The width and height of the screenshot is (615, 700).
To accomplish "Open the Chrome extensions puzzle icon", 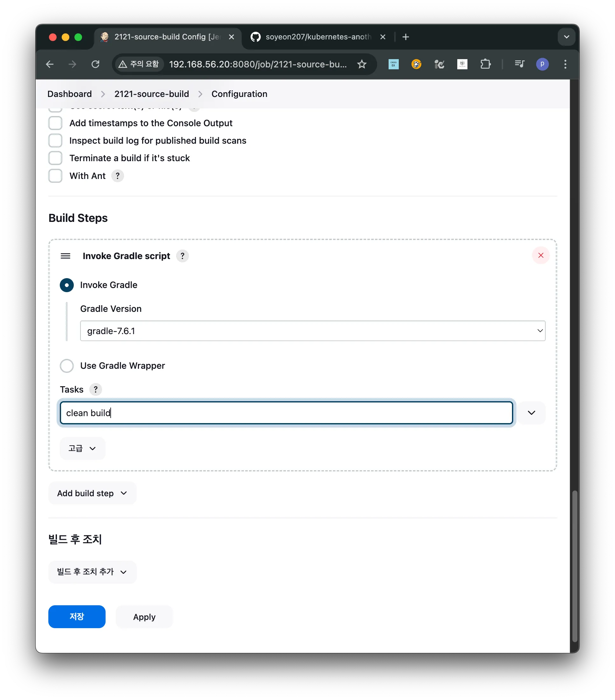I will tap(485, 64).
